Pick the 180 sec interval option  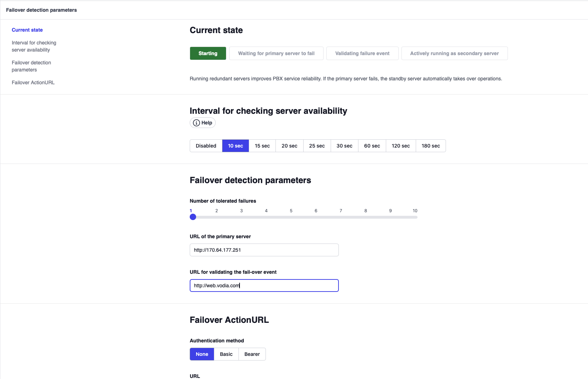(x=430, y=146)
